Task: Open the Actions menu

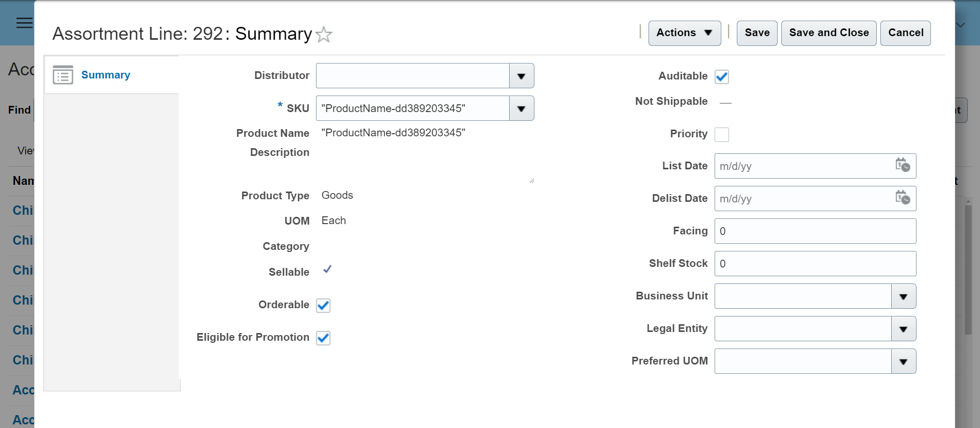Action: click(x=684, y=33)
